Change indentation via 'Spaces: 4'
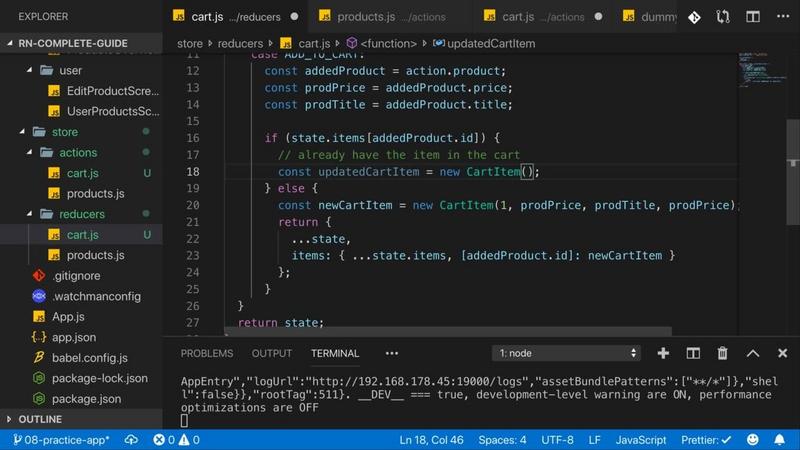This screenshot has height=450, width=800. (x=502, y=440)
